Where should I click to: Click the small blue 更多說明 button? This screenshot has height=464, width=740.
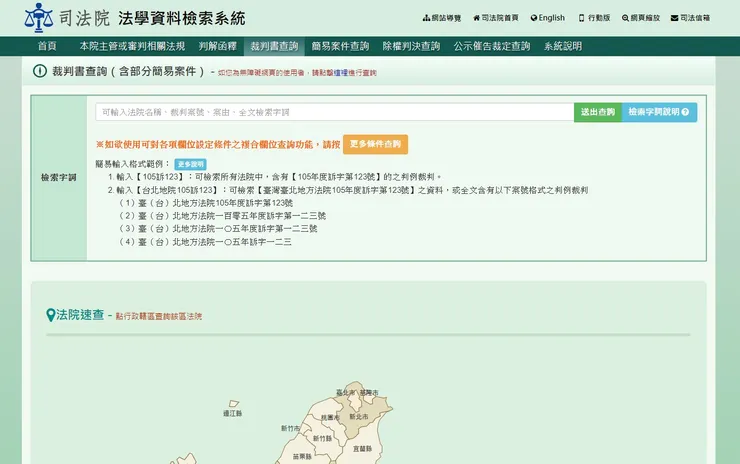pos(190,164)
